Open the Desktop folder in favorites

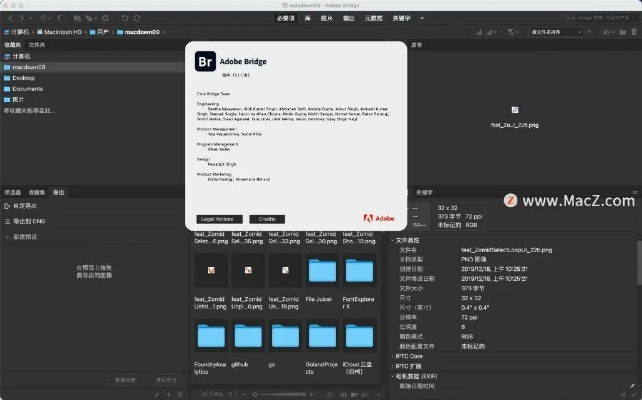25,77
